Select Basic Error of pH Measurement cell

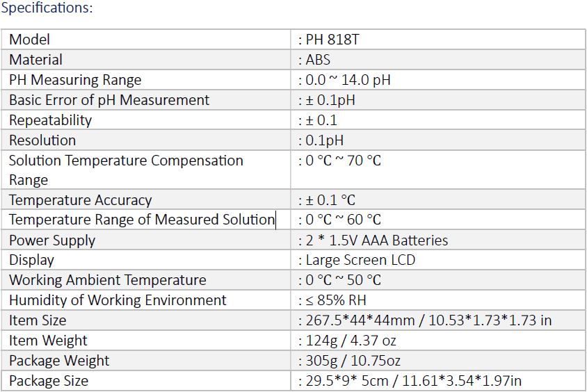click(146, 100)
